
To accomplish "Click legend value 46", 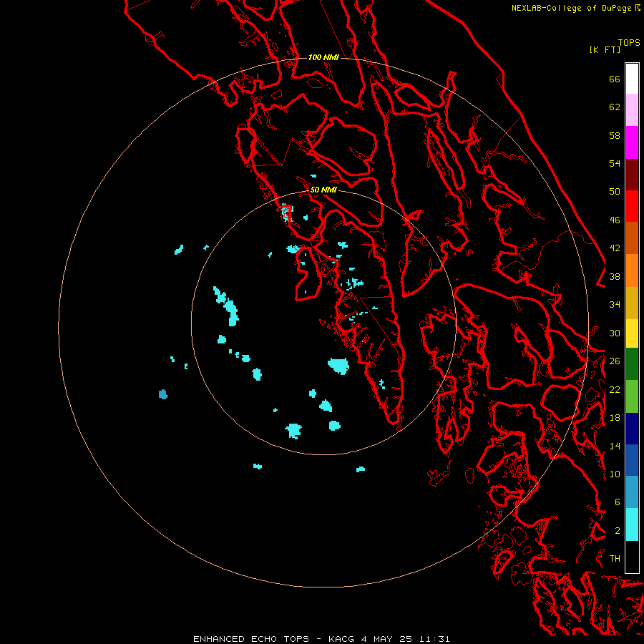I will (x=615, y=220).
